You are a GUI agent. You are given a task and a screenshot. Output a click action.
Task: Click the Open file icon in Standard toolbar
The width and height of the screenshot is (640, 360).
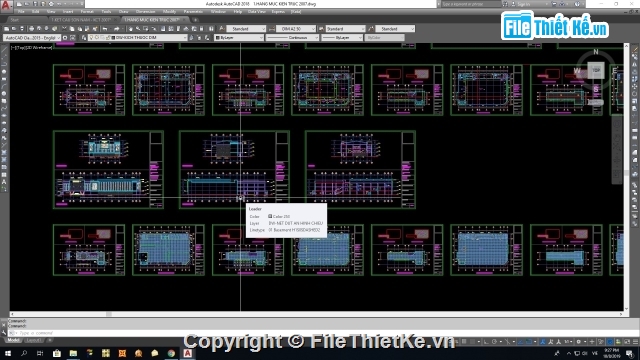coord(14,29)
